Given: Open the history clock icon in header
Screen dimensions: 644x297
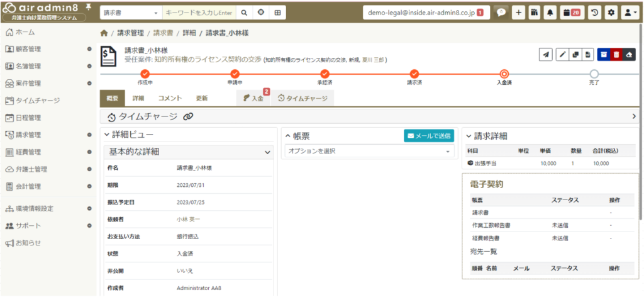Looking at the screenshot, I should click(x=595, y=13).
